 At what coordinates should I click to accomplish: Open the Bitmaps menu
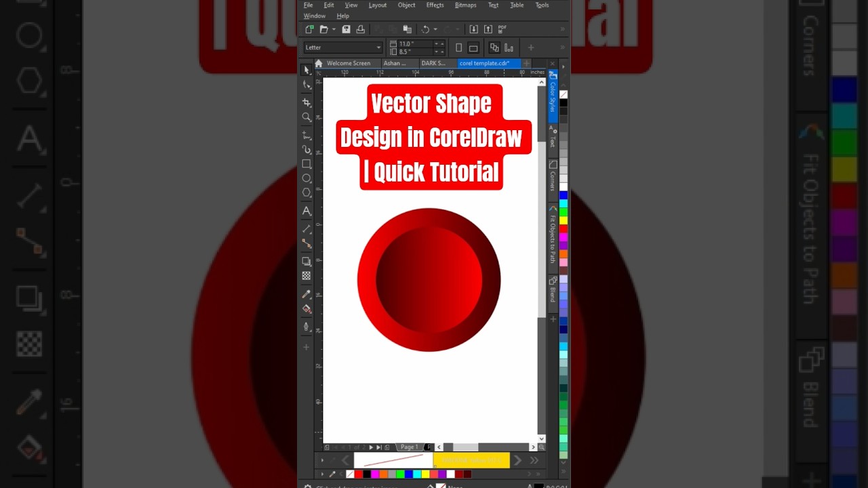tap(466, 5)
